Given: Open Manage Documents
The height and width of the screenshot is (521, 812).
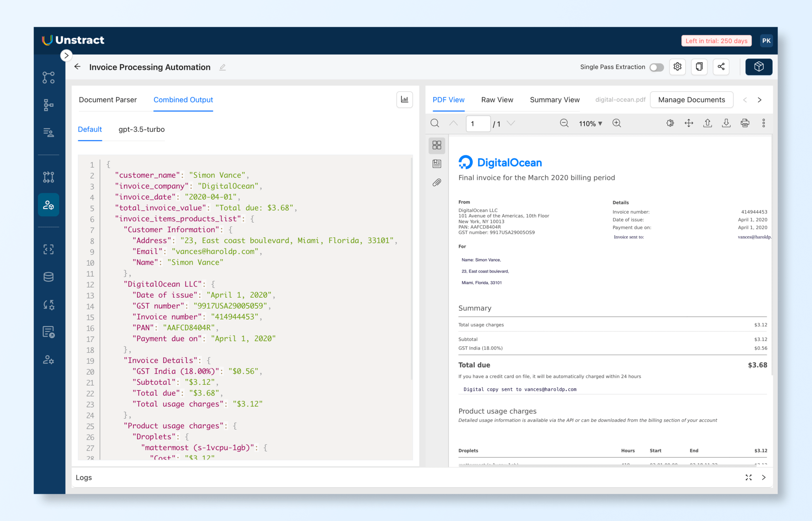Looking at the screenshot, I should click(691, 99).
